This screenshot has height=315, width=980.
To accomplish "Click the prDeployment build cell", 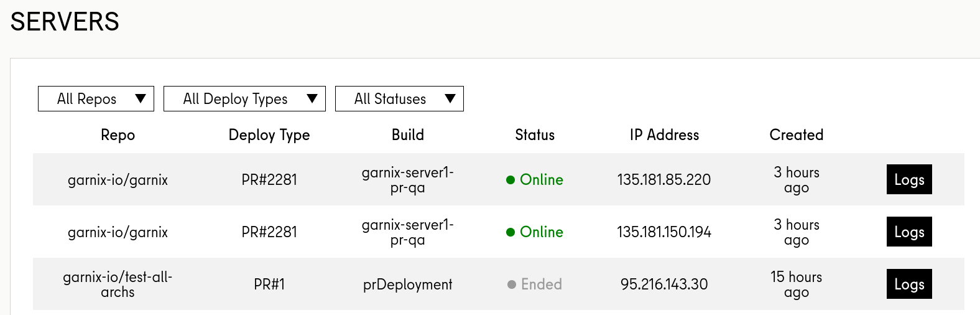I will pyautogui.click(x=408, y=284).
